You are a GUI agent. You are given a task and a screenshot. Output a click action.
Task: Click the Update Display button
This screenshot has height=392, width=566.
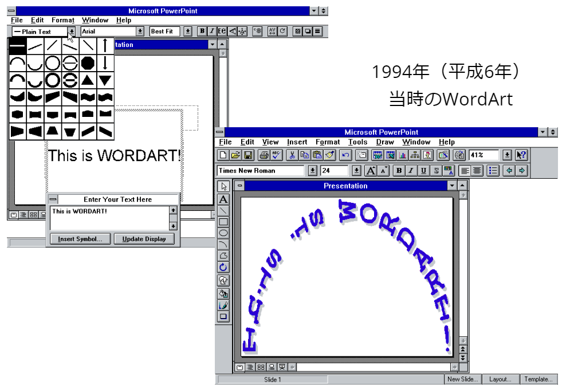tap(144, 239)
